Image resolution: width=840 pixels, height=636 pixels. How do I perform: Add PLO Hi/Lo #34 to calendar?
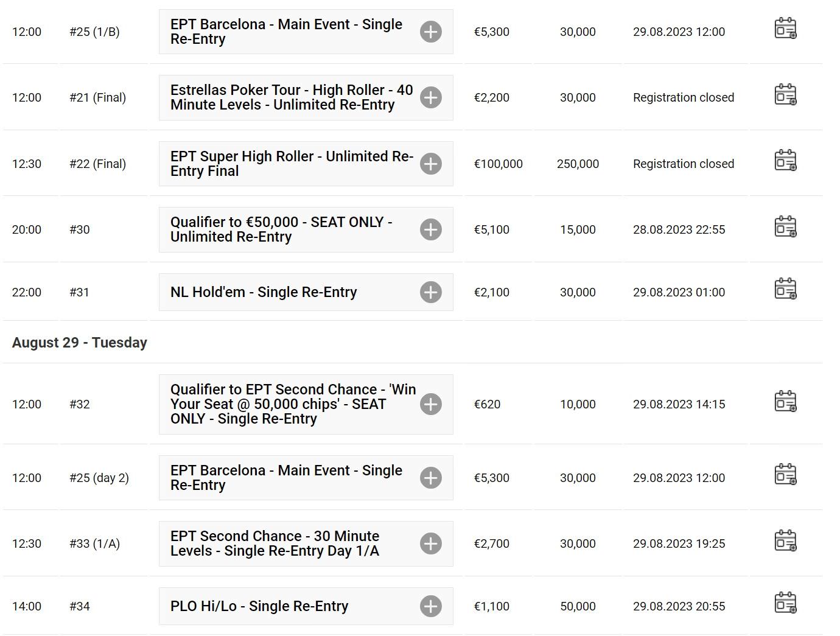[785, 603]
